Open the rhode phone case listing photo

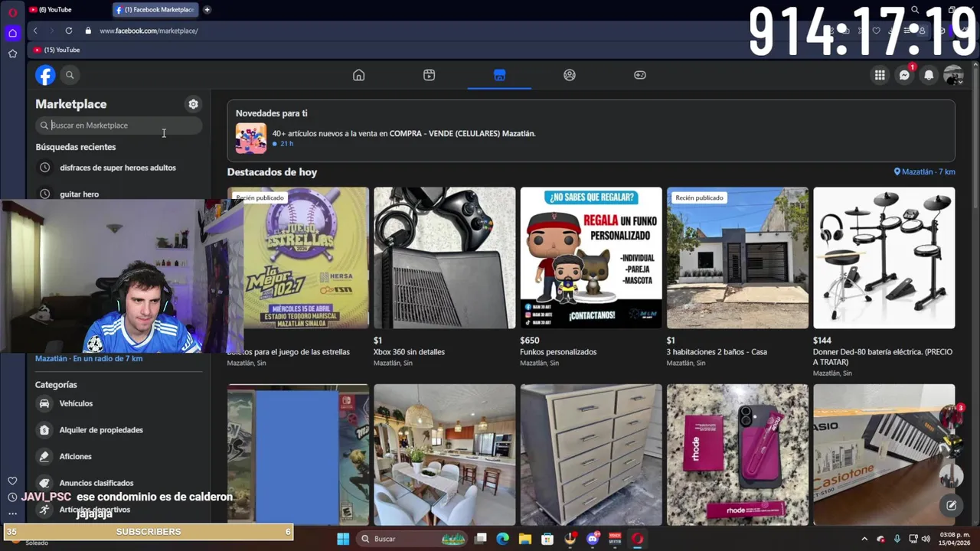click(737, 455)
